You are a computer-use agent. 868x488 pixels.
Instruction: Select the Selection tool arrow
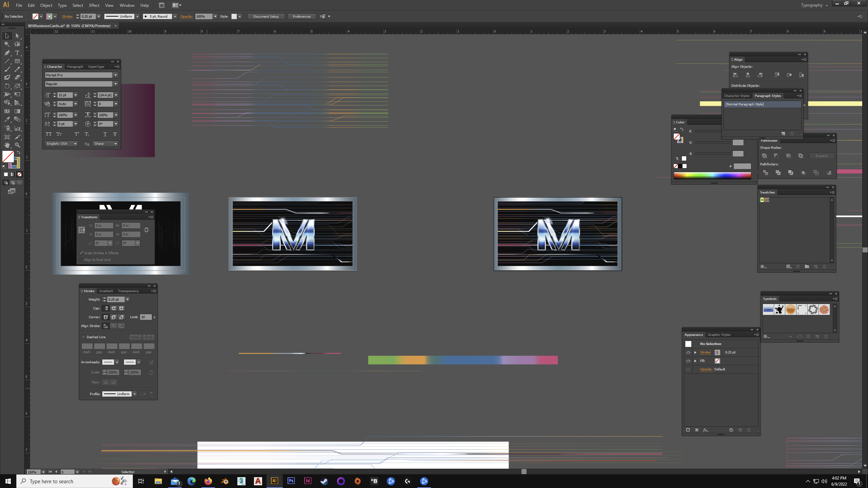(x=7, y=36)
